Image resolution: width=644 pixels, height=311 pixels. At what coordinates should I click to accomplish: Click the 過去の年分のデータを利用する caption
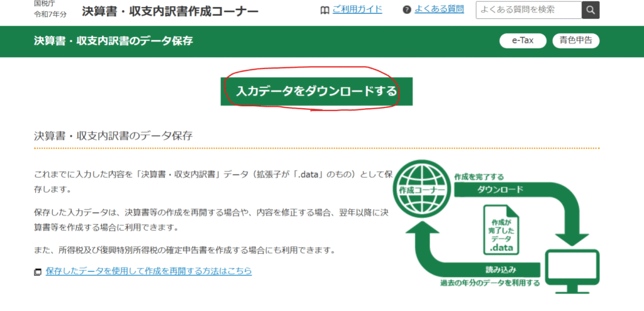click(x=490, y=283)
